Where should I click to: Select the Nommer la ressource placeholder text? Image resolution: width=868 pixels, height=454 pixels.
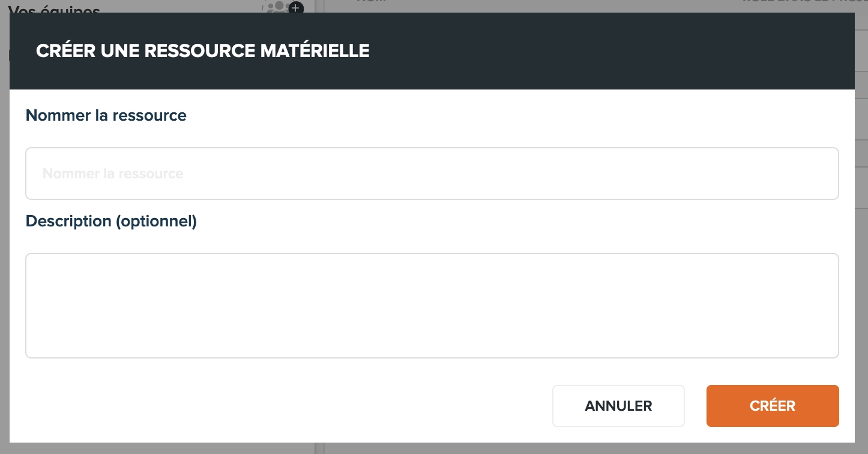point(113,174)
